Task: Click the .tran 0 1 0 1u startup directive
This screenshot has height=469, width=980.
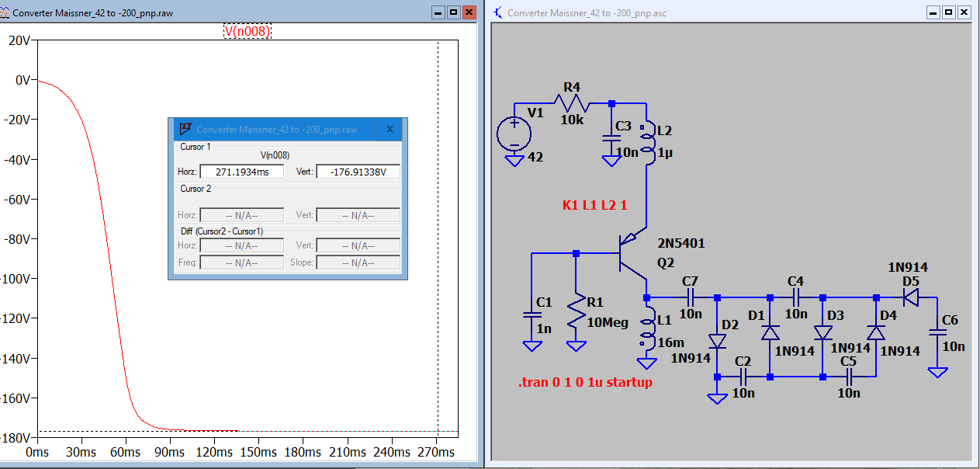Action: click(586, 383)
